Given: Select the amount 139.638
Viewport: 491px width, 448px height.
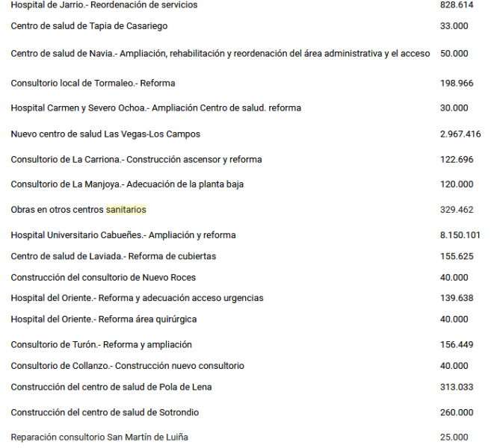Looking at the screenshot, I should pos(457,298).
